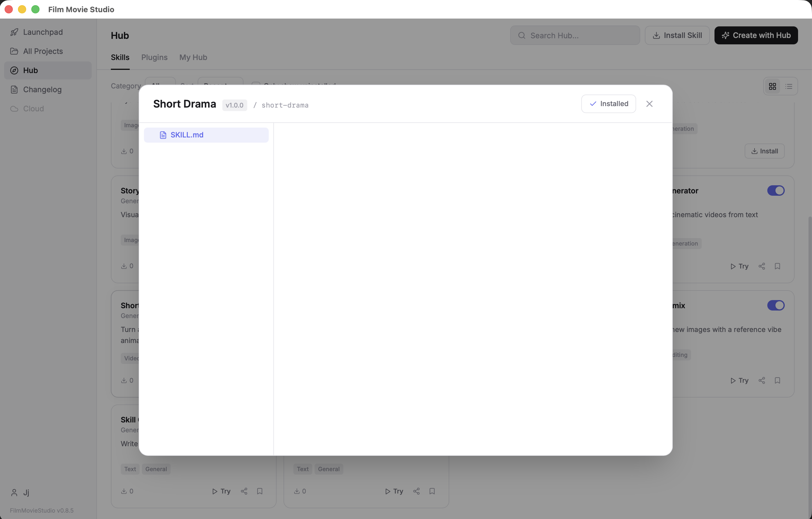
Task: Click Create with Hub
Action: 756,35
